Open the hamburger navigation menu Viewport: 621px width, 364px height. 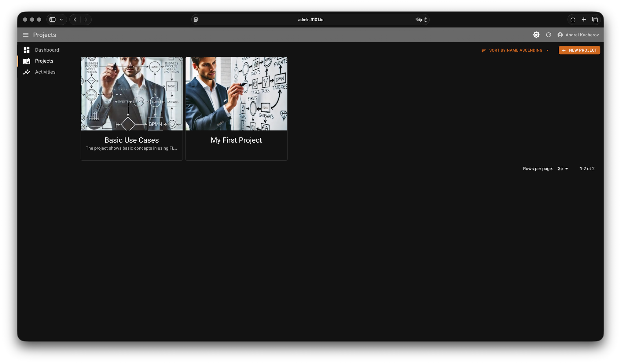(x=26, y=35)
